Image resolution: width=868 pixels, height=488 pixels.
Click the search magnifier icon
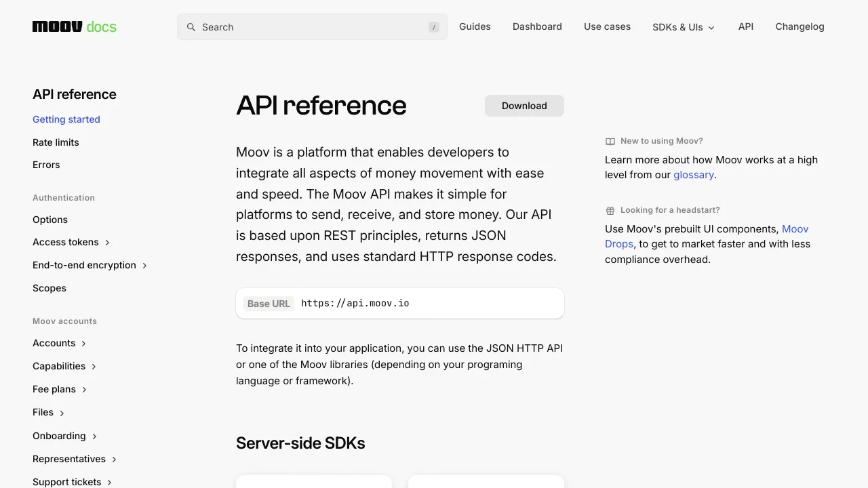click(191, 27)
